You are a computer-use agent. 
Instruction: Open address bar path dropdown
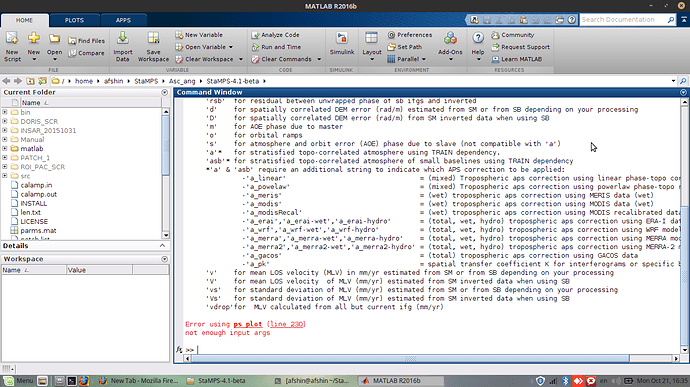point(673,81)
